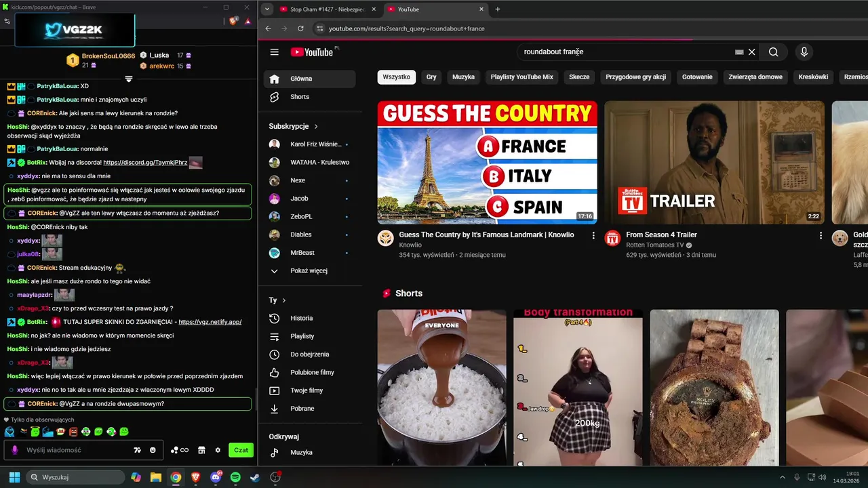Open Muzyka under Odkrywaj
868x488 pixels.
(x=309, y=453)
